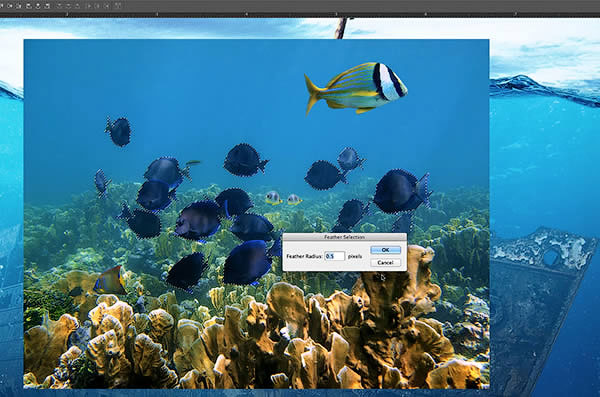This screenshot has width=600, height=397.
Task: Click the isolated selected fish at upper left
Action: 119,131
